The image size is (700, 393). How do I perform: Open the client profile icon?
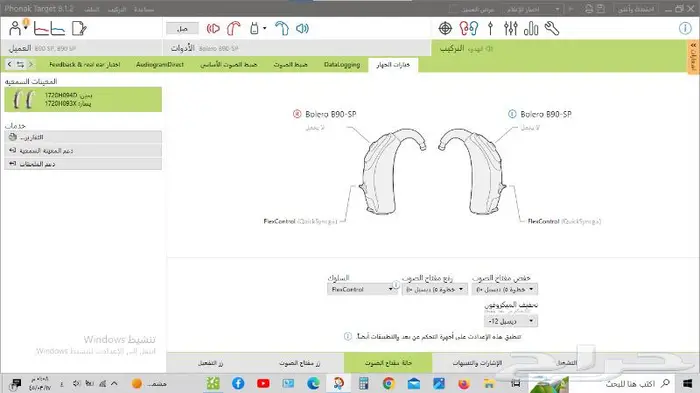coord(16,28)
